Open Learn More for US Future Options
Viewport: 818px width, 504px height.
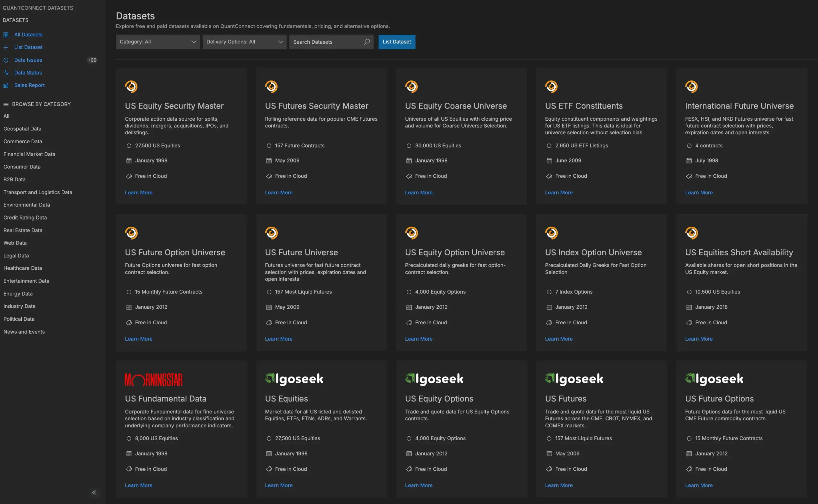[x=698, y=485]
